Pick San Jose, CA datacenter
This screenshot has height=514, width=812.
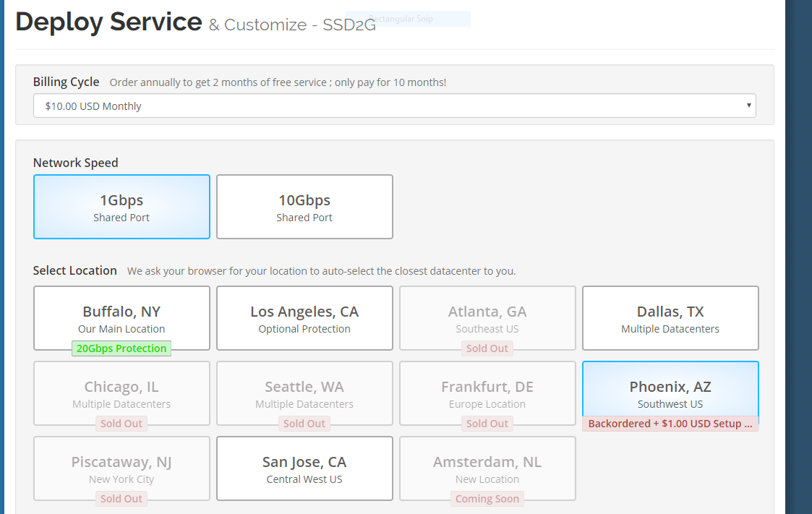(304, 468)
